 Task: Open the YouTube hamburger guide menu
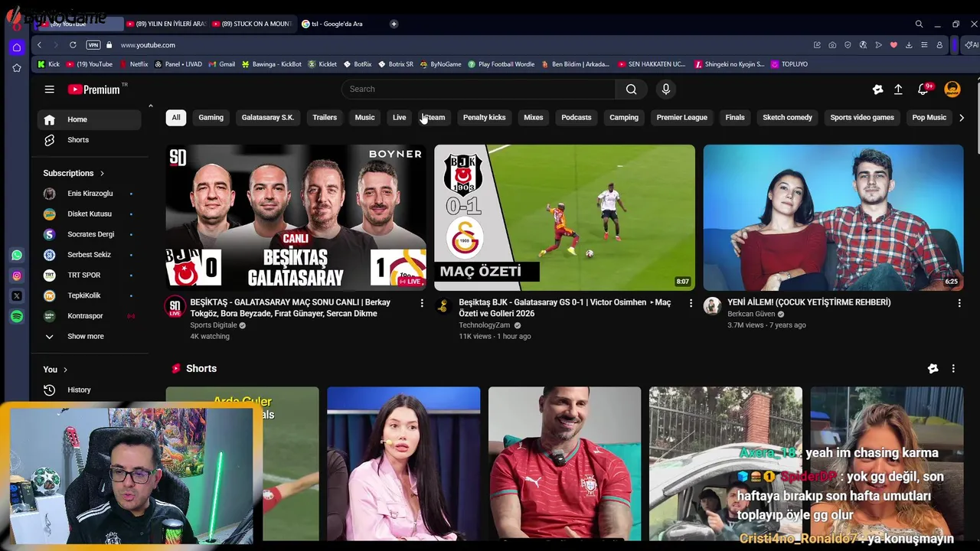[x=49, y=90]
